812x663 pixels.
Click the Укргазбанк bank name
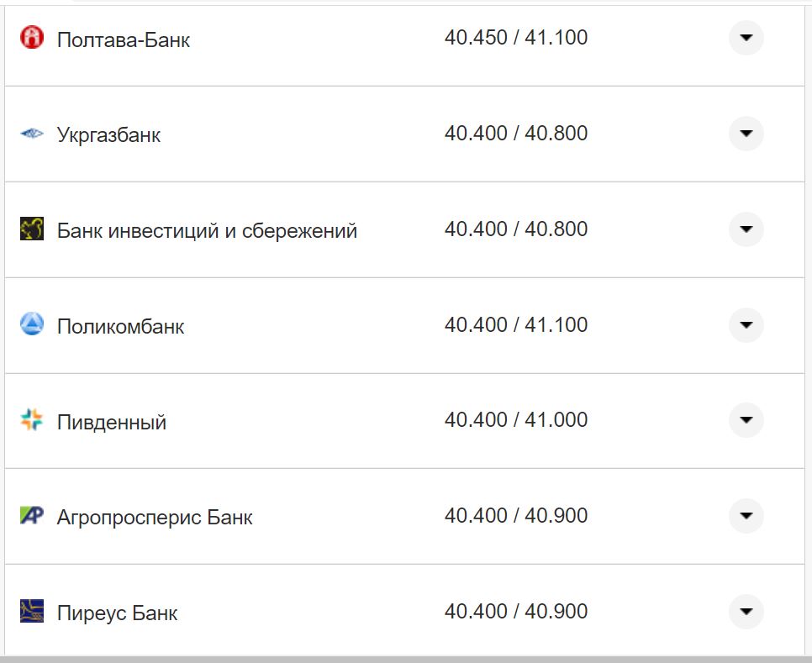[109, 134]
